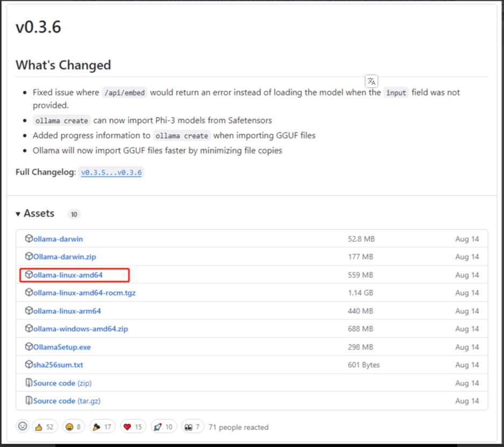The height and width of the screenshot is (447, 504).
Task: Click the package icon beside ollama-linux-amd64-rocm.tgz
Action: point(29,292)
